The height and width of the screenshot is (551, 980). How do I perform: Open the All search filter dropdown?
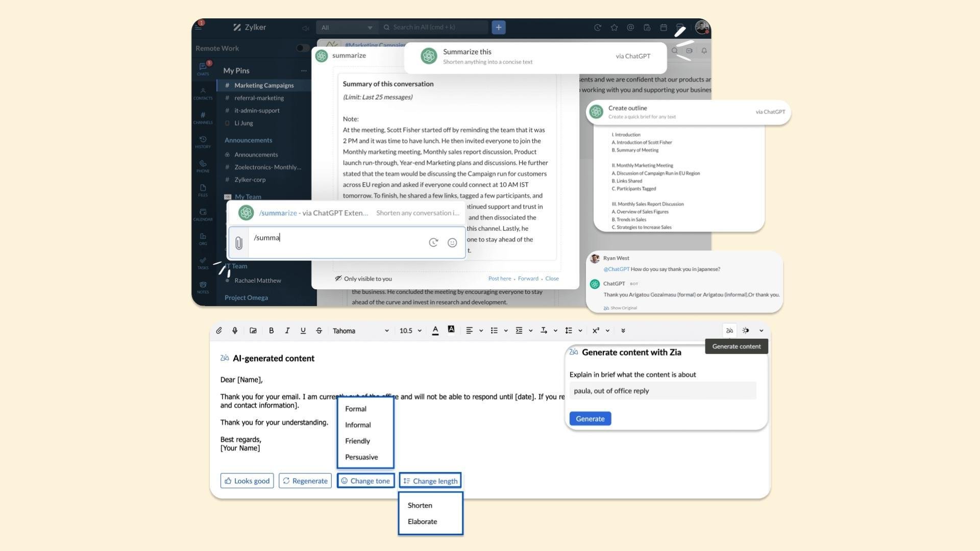347,28
